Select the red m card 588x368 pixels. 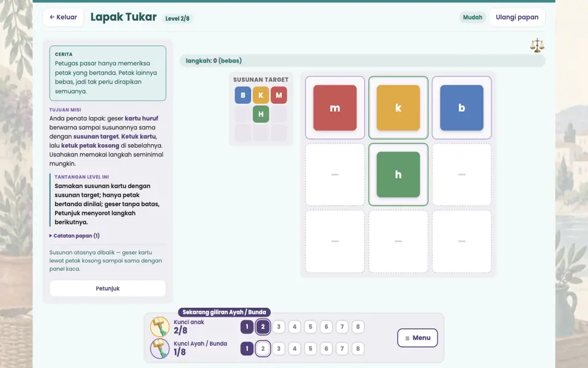[x=335, y=108]
